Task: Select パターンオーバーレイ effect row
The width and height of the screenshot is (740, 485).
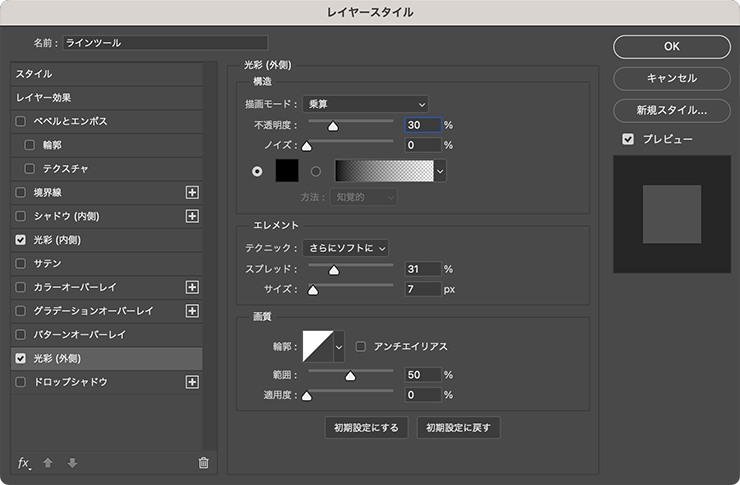Action: (107, 335)
